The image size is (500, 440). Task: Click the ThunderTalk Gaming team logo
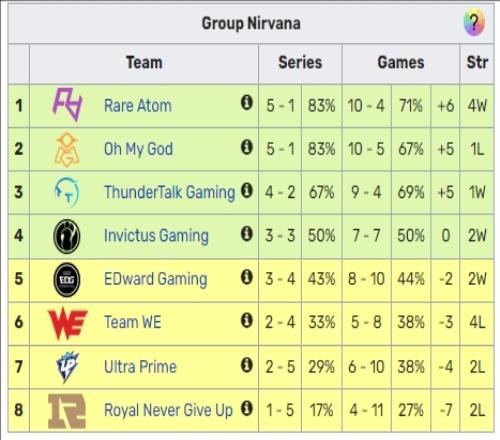[67, 192]
